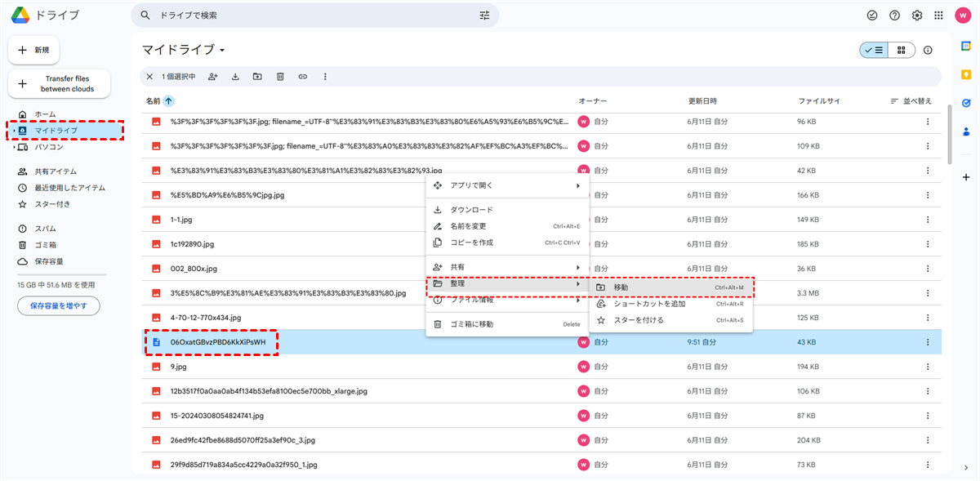Click the file list vertical scrollbar
The image size is (980, 481).
pyautogui.click(x=950, y=135)
